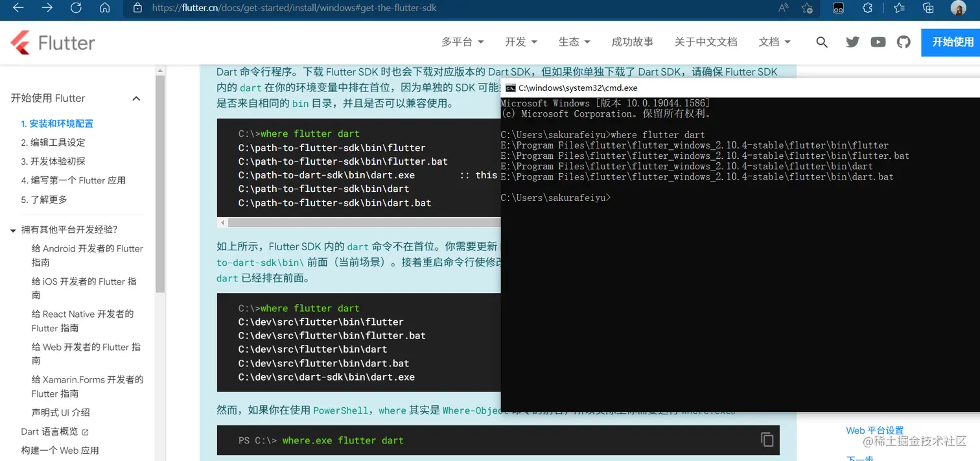Open Flutter's YouTube icon link
980x461 pixels.
pos(878,42)
